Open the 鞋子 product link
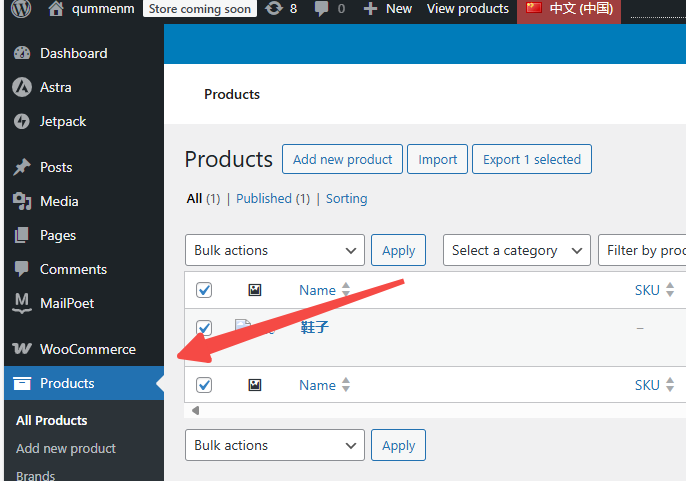 (314, 327)
